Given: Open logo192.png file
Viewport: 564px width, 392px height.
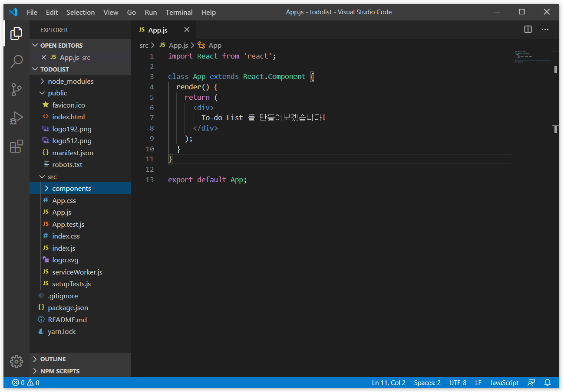Looking at the screenshot, I should coord(80,129).
